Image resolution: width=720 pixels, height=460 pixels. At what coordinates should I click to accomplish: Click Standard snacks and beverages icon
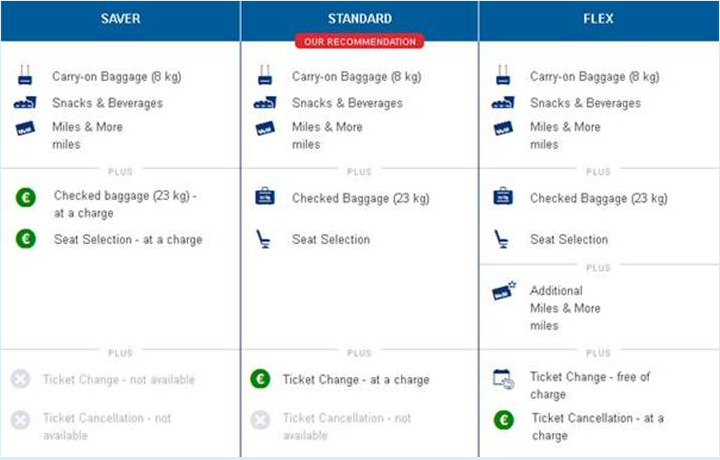click(x=265, y=102)
